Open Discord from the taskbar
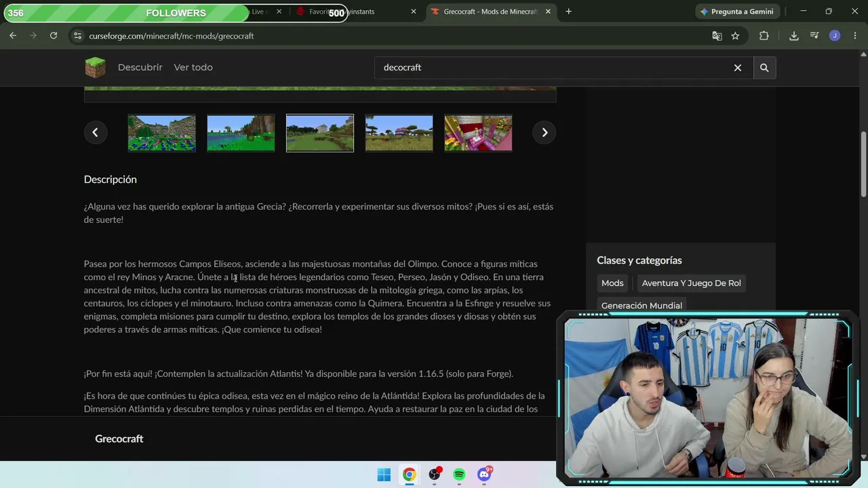868x488 pixels. 484,474
